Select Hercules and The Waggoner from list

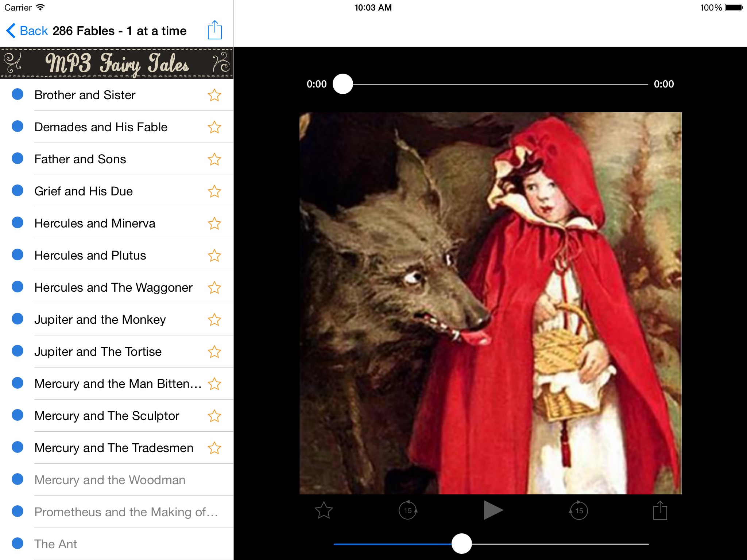[x=113, y=288]
